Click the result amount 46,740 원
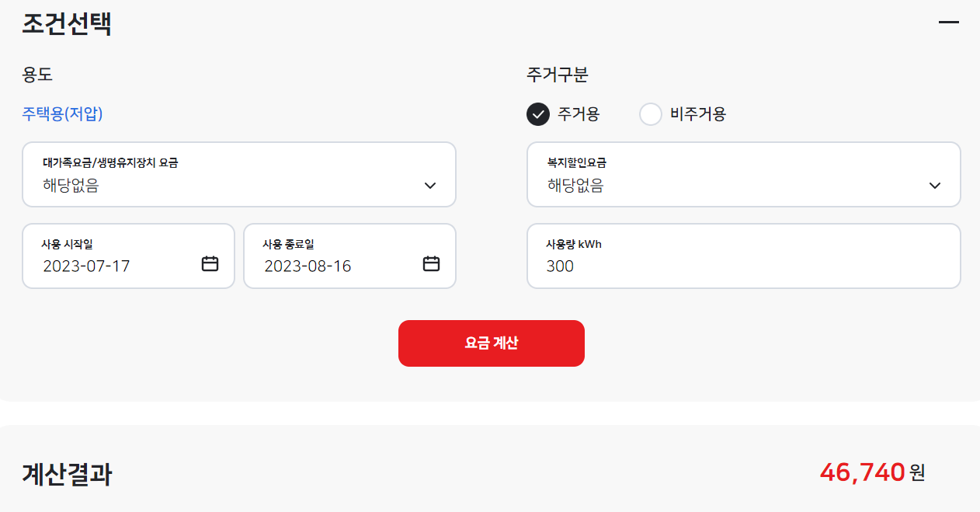This screenshot has height=512, width=980. tap(872, 472)
